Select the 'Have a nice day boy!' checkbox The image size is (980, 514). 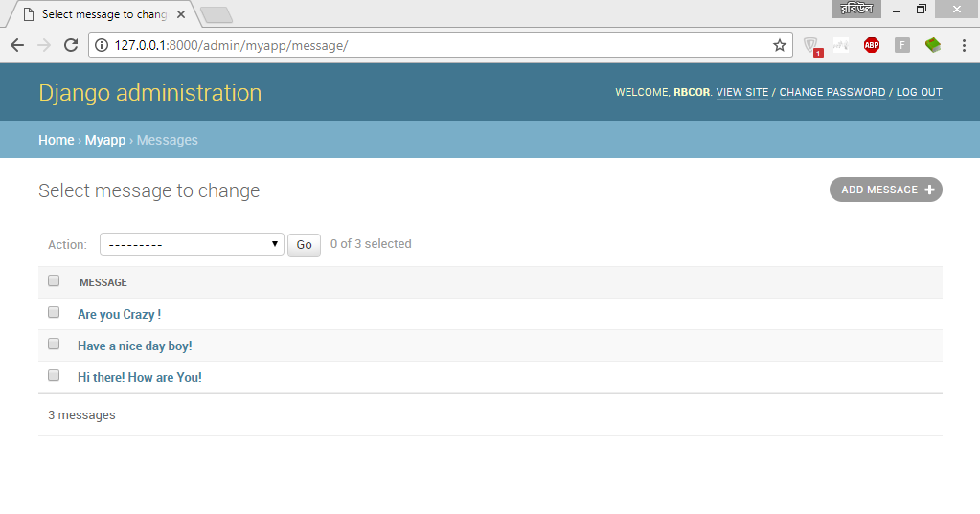click(54, 345)
